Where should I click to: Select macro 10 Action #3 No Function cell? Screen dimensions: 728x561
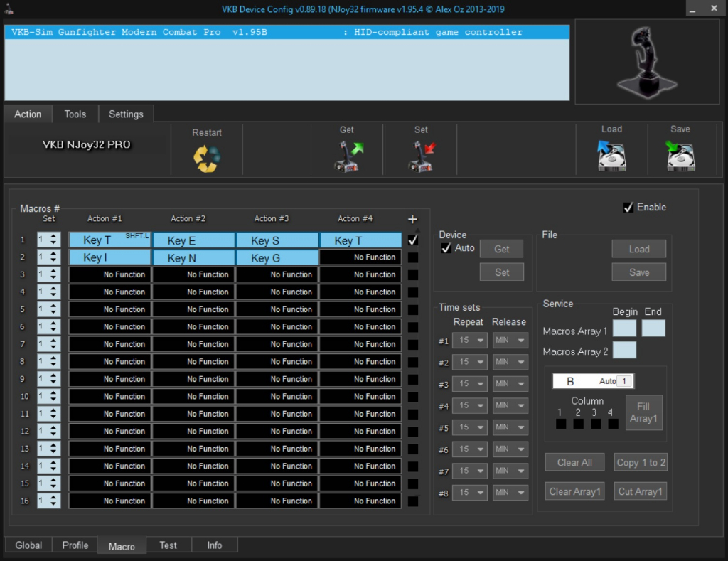(277, 397)
